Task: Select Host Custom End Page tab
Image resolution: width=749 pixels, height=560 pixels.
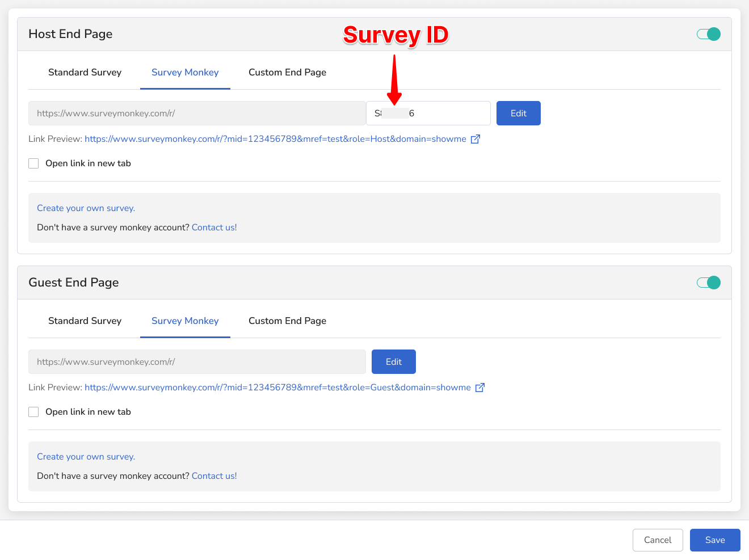Action: click(287, 73)
